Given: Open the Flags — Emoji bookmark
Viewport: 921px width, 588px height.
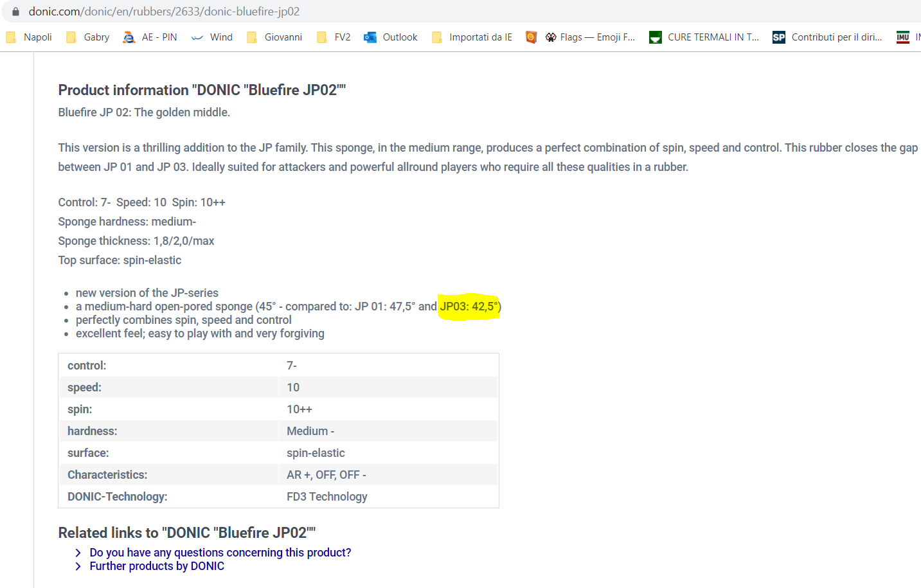Looking at the screenshot, I should tap(591, 37).
